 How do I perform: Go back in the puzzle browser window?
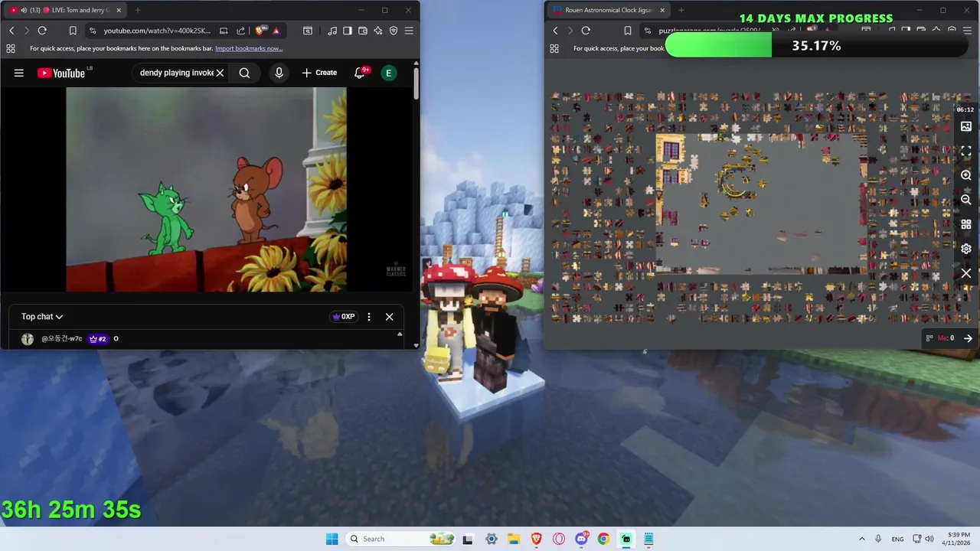(555, 31)
